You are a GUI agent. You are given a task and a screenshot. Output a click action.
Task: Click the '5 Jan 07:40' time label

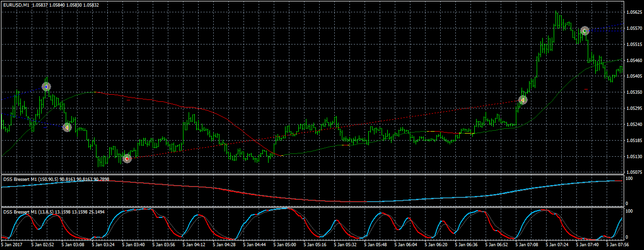[x=588, y=245]
